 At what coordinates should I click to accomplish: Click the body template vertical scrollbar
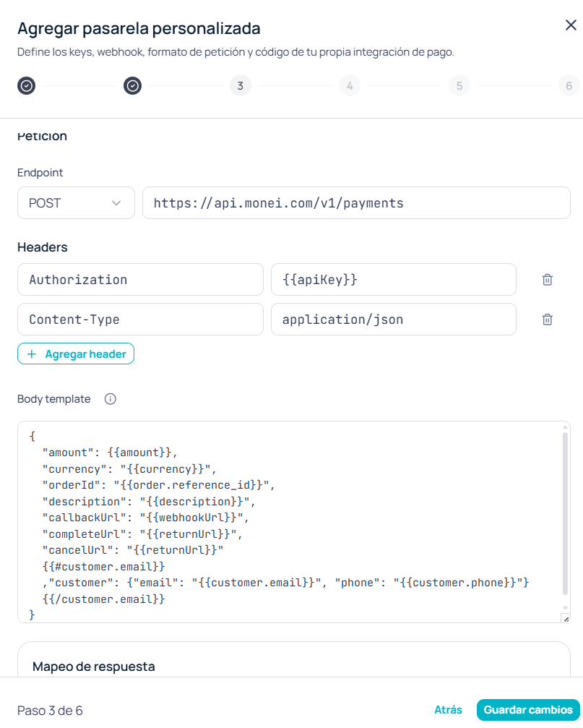[566, 513]
